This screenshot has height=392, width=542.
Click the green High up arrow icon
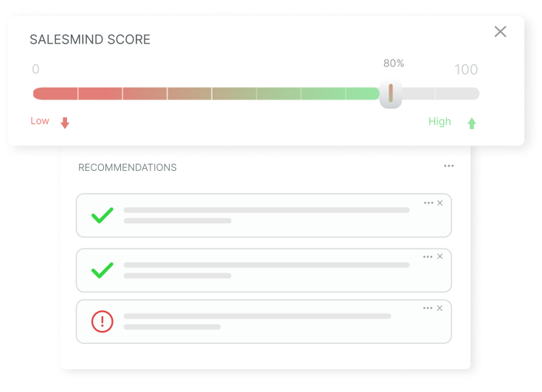[472, 123]
